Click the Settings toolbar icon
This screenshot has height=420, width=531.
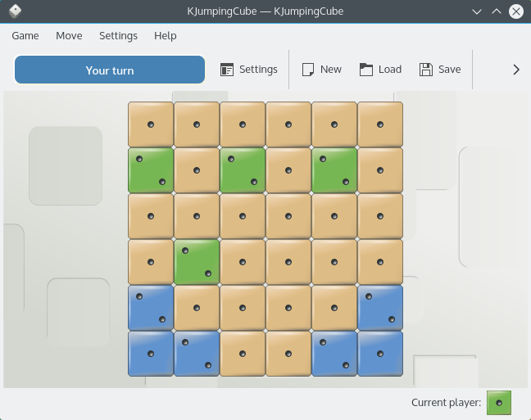pos(228,70)
